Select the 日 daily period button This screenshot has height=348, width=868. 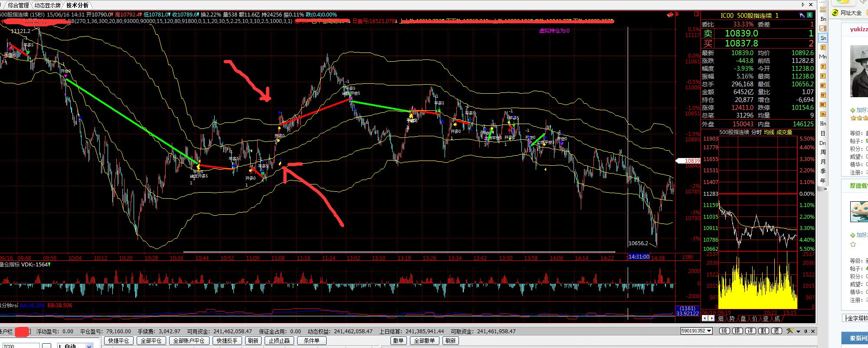[823, 133]
